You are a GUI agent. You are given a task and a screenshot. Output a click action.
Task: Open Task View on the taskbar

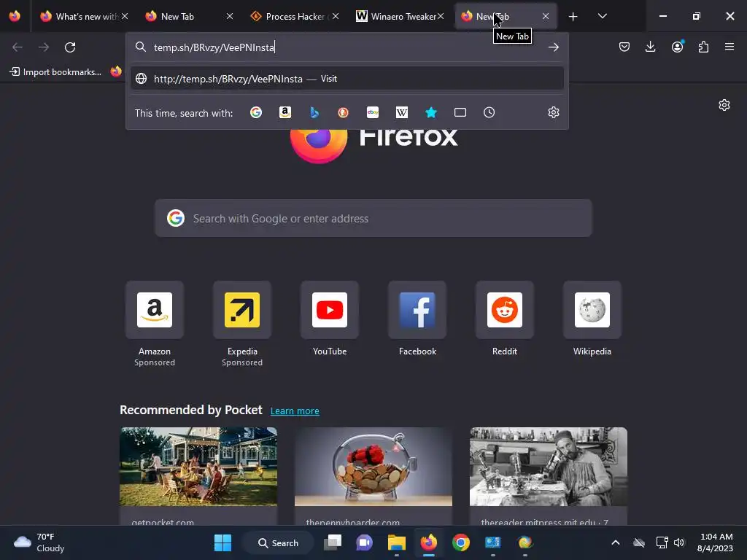coord(333,542)
